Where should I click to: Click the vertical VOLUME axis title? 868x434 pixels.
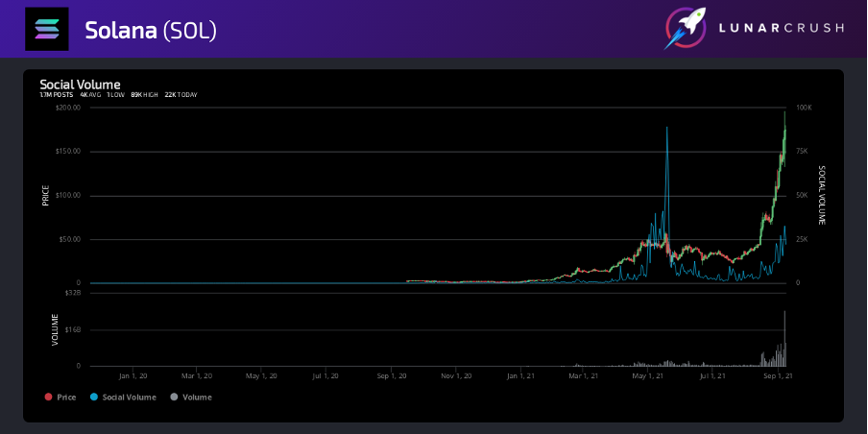(x=55, y=330)
